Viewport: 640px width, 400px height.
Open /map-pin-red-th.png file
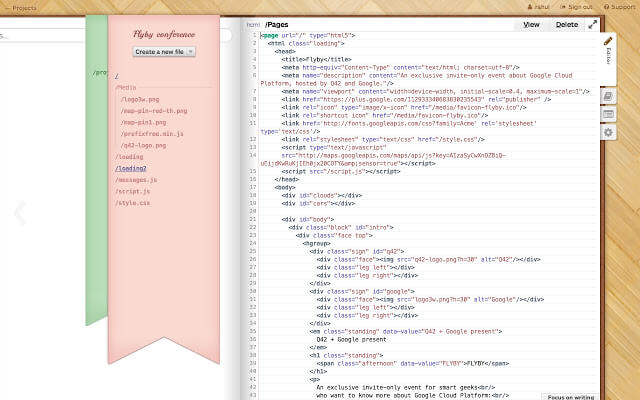point(153,111)
